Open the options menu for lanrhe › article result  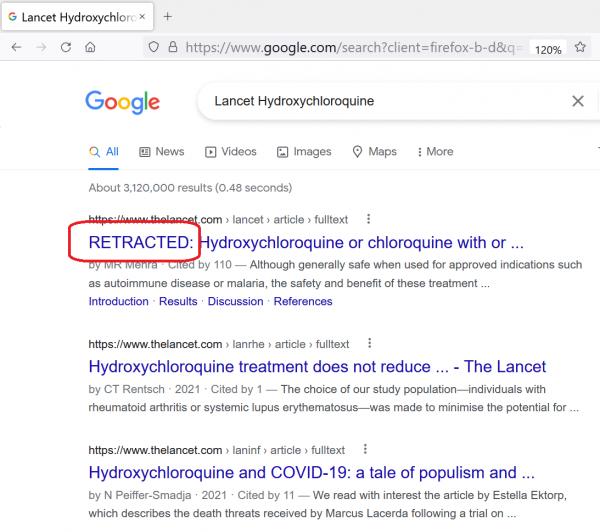[x=370, y=343]
